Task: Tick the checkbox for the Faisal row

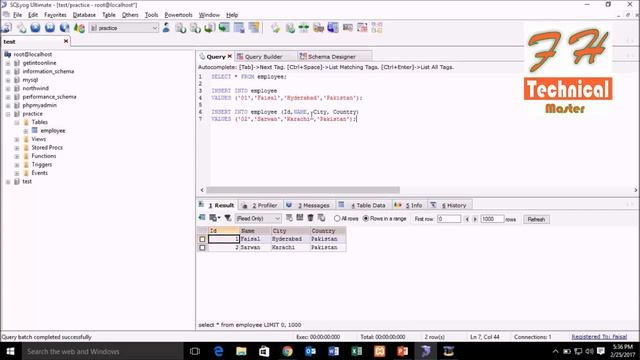Action: click(202, 239)
